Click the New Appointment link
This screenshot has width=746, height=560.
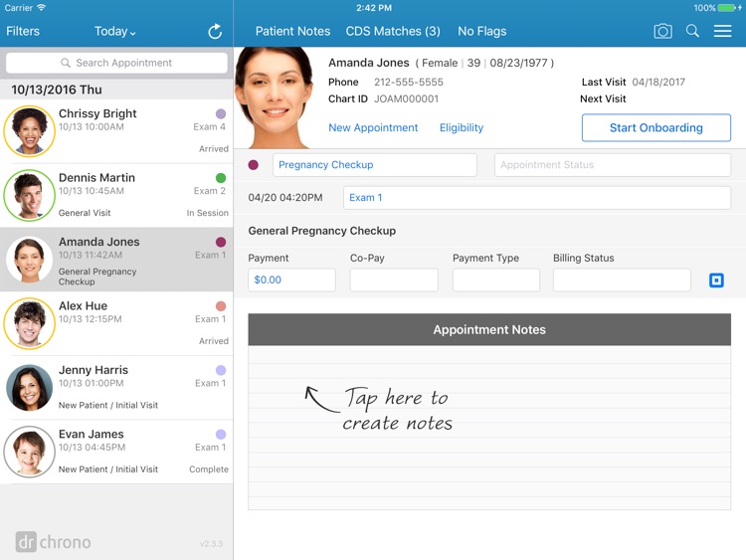coord(373,127)
